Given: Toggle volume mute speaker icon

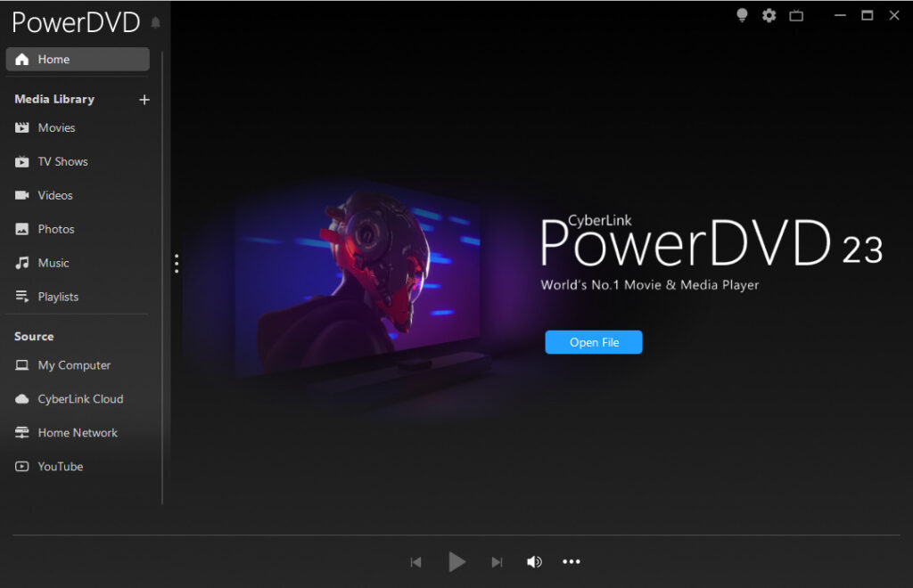Looking at the screenshot, I should 534,562.
